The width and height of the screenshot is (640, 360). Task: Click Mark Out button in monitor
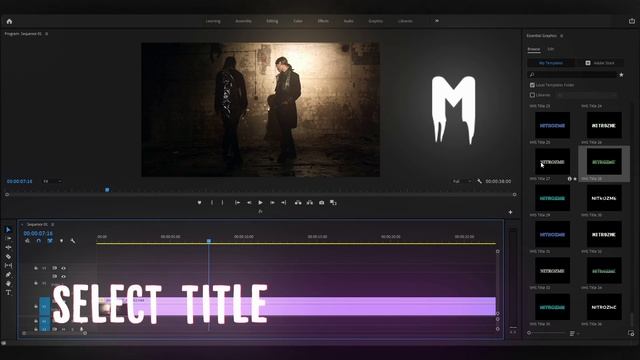[222, 202]
